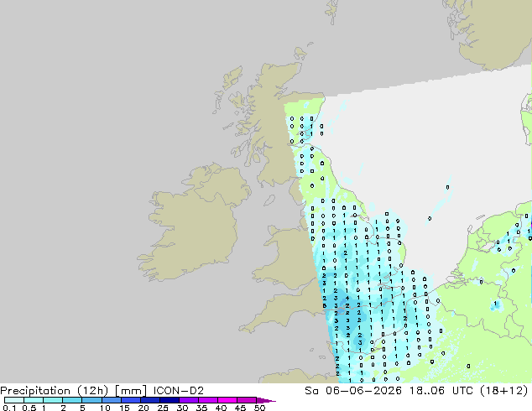Pick the 20–25 mm dark blue swatch
This screenshot has width=532, height=411.
pos(149,400)
